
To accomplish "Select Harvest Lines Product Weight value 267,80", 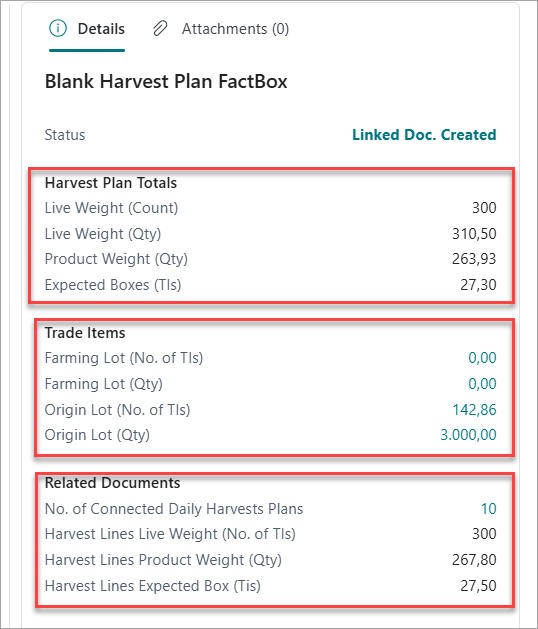I will [x=474, y=560].
